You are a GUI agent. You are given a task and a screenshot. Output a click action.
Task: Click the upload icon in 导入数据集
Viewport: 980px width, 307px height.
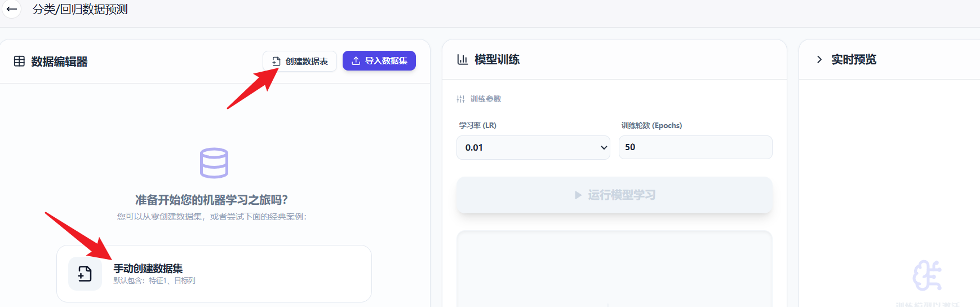tap(356, 61)
